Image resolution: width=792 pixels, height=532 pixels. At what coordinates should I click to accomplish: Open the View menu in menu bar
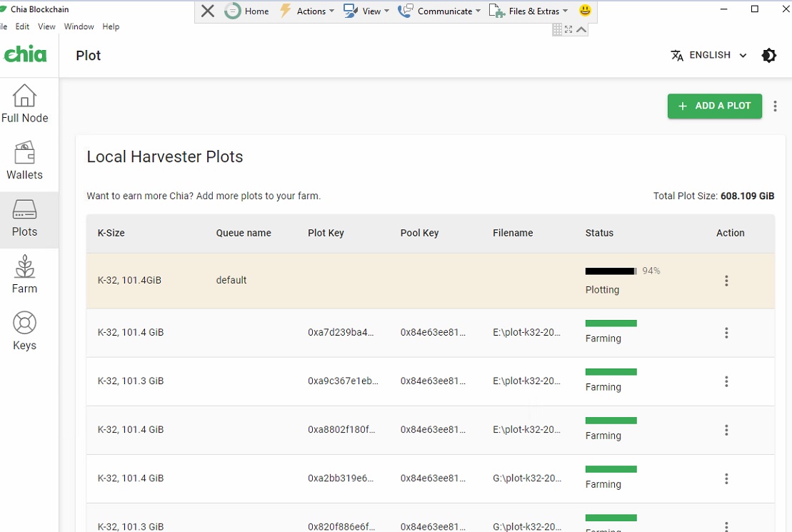tap(46, 26)
